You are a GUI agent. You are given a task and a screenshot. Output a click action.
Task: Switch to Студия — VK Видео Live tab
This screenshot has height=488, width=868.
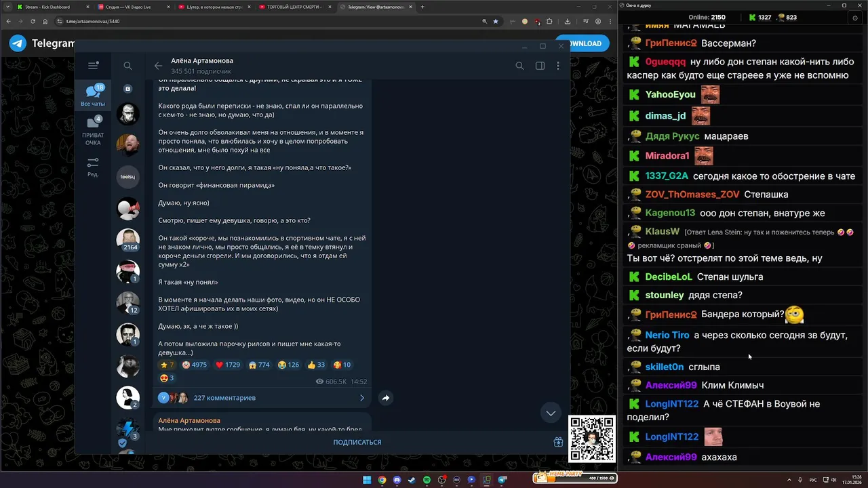coord(132,7)
